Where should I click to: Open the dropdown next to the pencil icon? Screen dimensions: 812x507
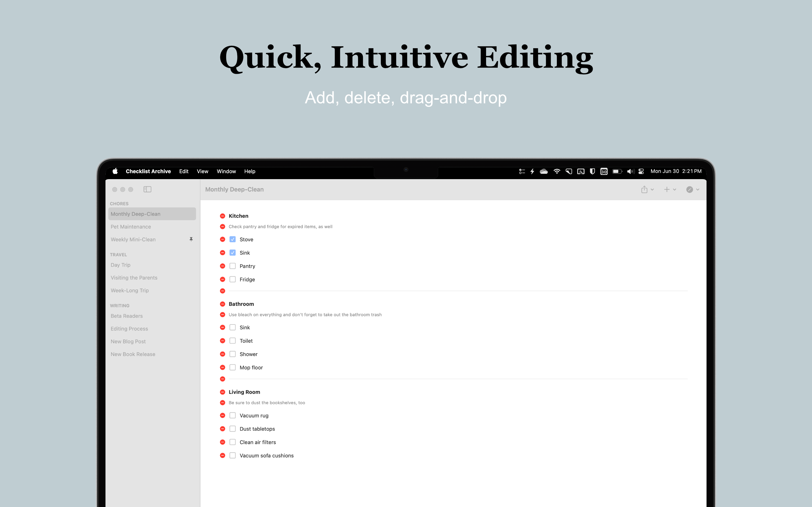pos(698,190)
